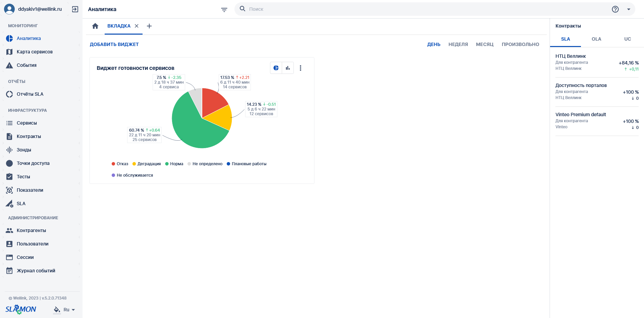The width and height of the screenshot is (644, 318).
Task: Click the Probes waveform icon
Action: [9, 150]
